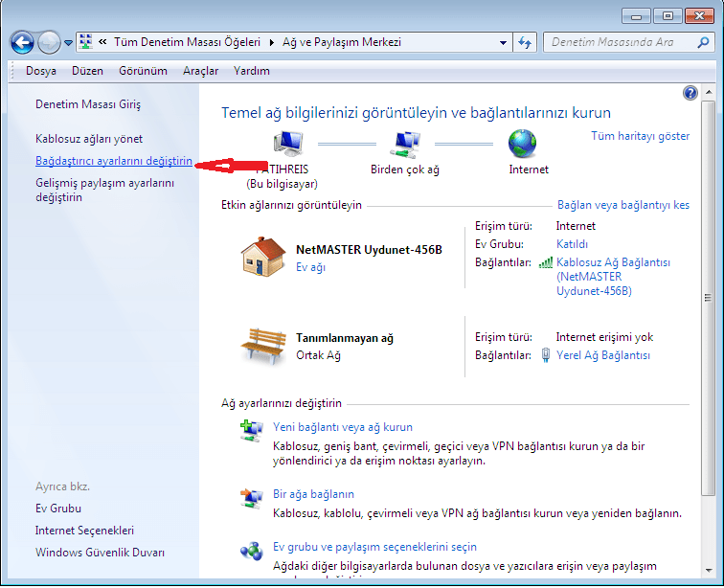Click 'Kablosuz Ağ Bağlantısı' connection link
The height and width of the screenshot is (588, 724).
(x=613, y=261)
